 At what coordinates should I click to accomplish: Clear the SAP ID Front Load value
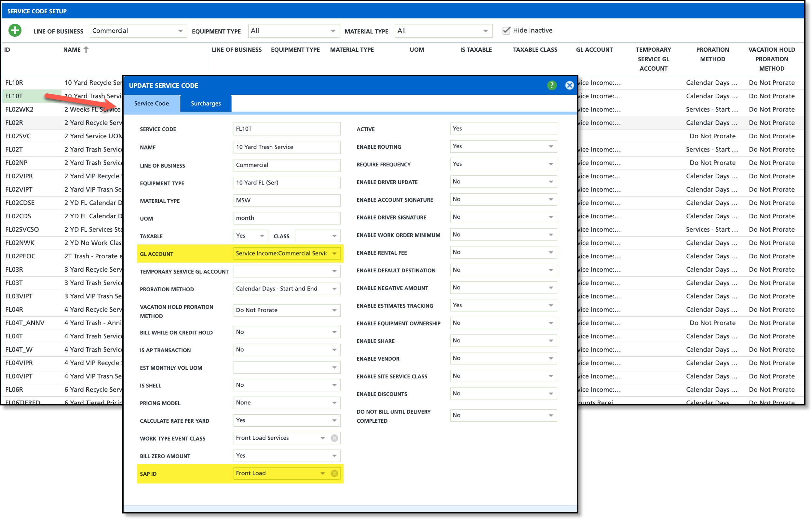click(x=334, y=473)
